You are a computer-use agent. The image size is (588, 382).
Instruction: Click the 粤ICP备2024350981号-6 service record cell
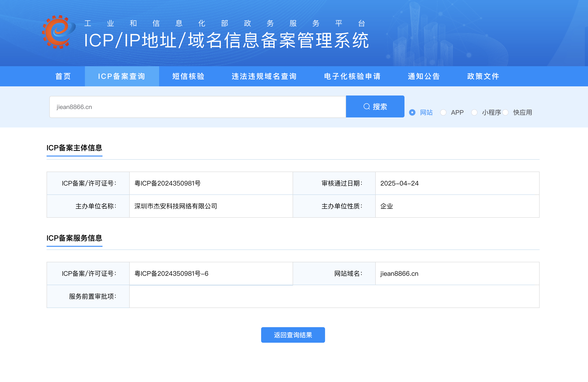pos(171,273)
